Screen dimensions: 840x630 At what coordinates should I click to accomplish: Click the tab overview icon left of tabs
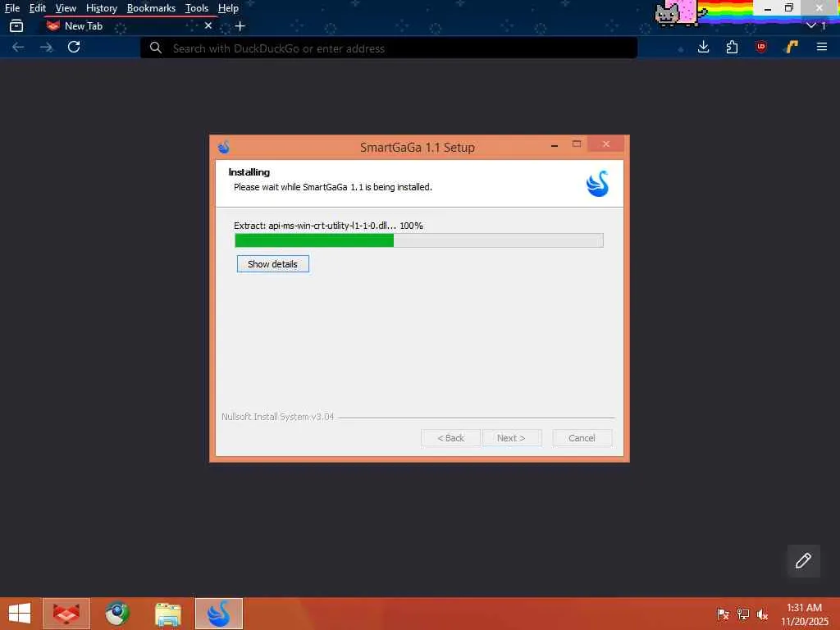coord(16,25)
